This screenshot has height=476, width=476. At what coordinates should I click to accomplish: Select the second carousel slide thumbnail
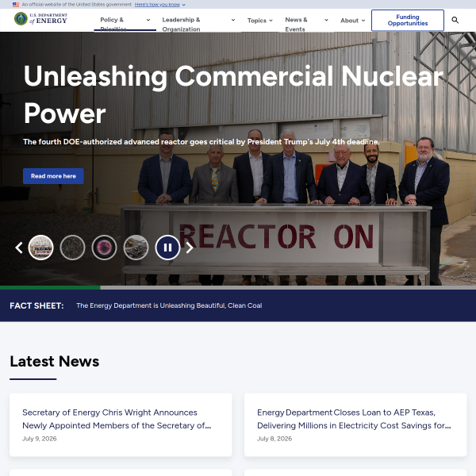click(72, 248)
